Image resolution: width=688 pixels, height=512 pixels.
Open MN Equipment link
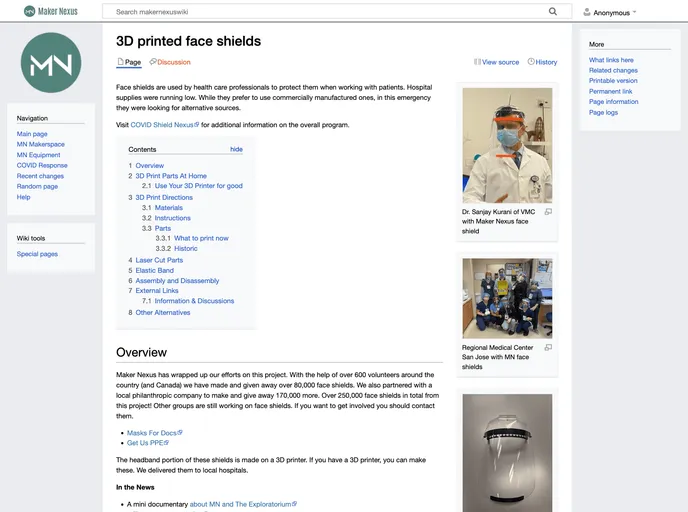coord(38,155)
